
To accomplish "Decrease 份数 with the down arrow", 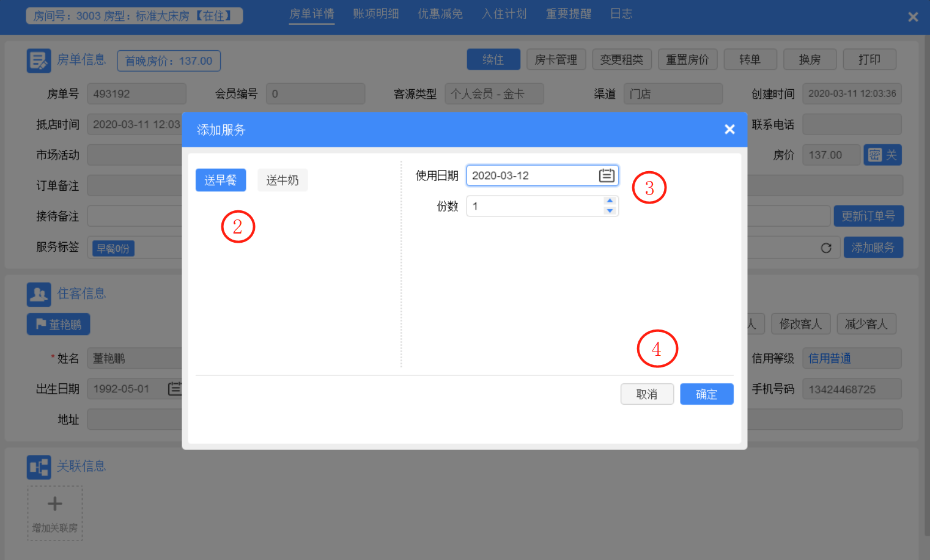I will [610, 211].
